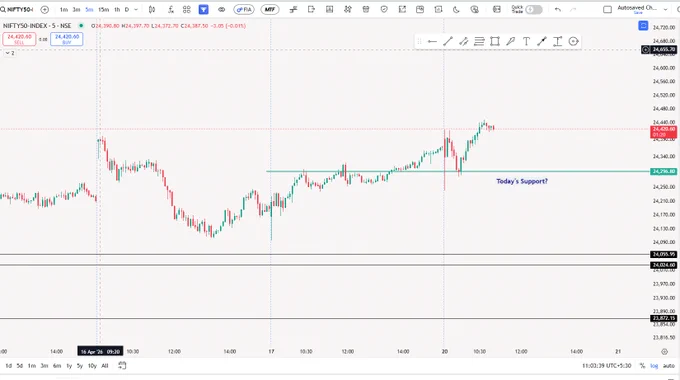Click the basket icon in the toolbar
Image resolution: width=680 pixels, height=380 pixels.
click(x=366, y=10)
